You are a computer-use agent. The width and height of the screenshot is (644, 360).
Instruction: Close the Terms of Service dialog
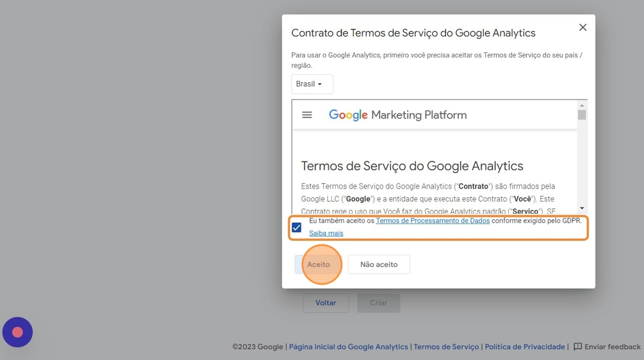(x=582, y=28)
